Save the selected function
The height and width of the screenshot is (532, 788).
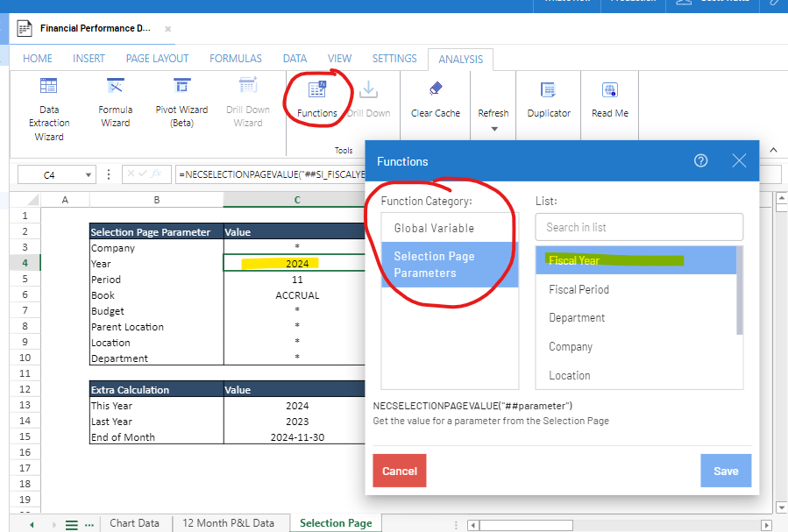pyautogui.click(x=725, y=470)
